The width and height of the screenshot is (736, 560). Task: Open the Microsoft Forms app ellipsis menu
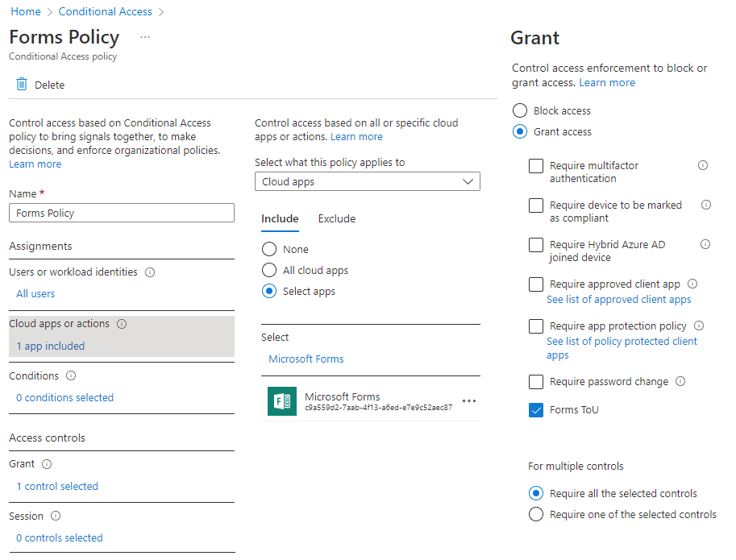tap(468, 401)
